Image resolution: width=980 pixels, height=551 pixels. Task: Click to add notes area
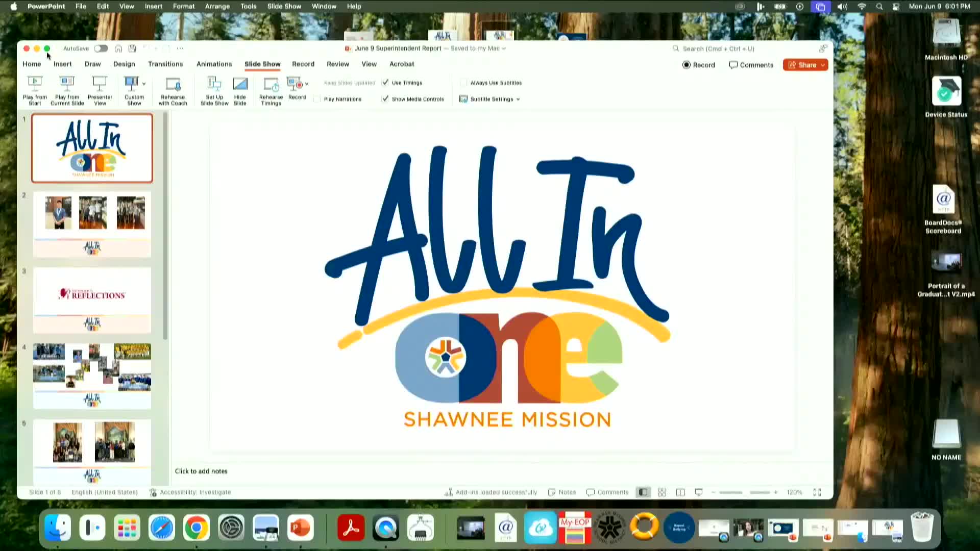[201, 471]
